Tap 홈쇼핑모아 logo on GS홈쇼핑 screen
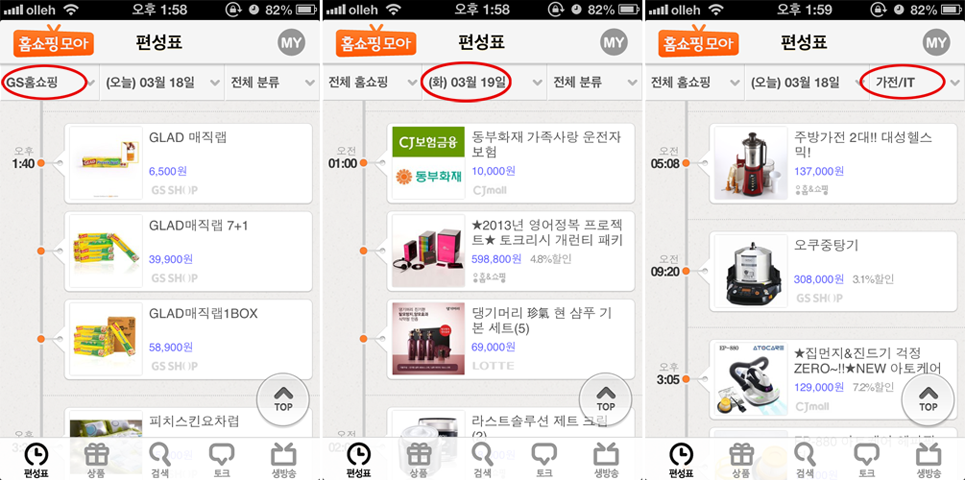 point(53,43)
